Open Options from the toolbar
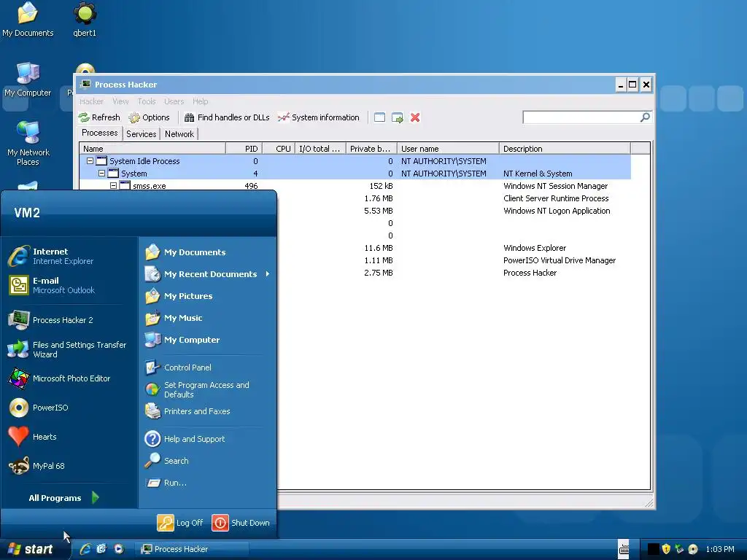This screenshot has height=560, width=747. click(149, 117)
